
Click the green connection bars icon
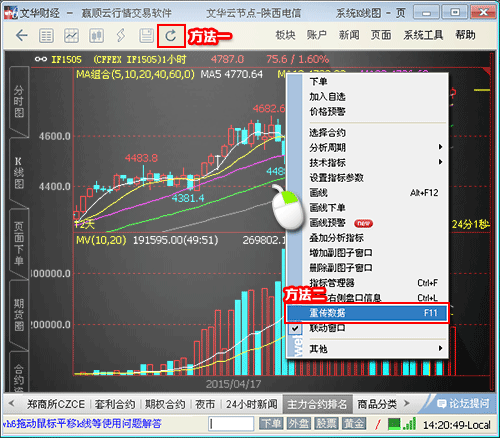pyautogui.click(x=409, y=424)
